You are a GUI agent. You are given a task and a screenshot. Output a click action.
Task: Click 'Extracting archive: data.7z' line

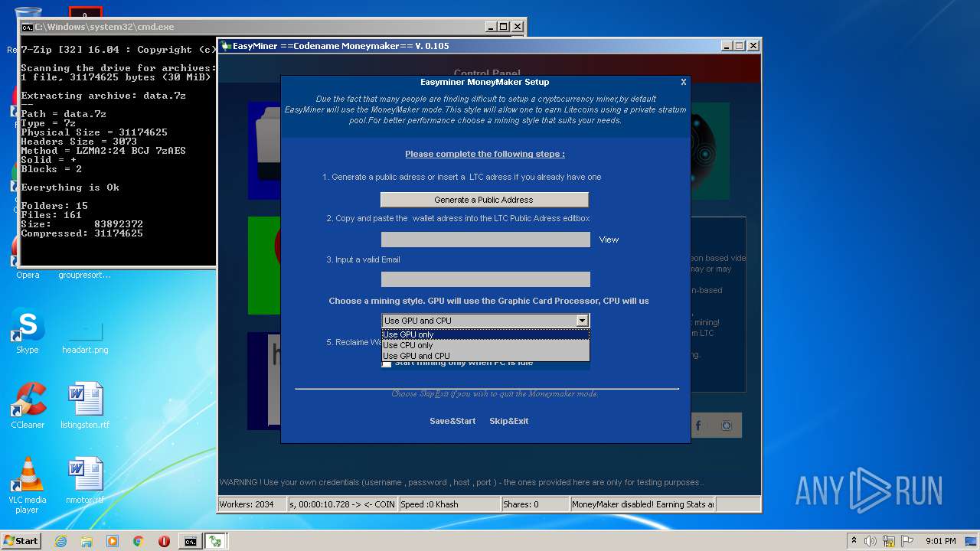click(103, 96)
